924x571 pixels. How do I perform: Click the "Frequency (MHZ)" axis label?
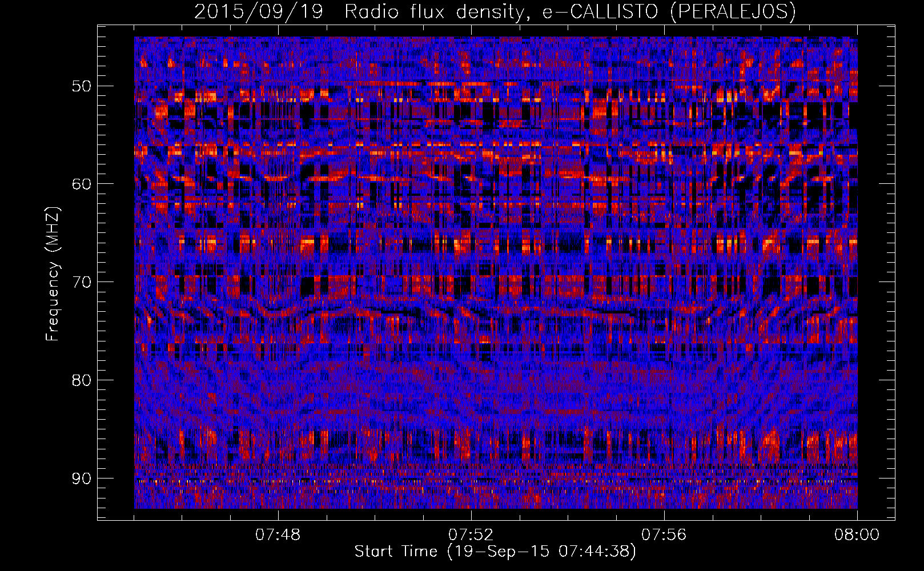tap(53, 274)
